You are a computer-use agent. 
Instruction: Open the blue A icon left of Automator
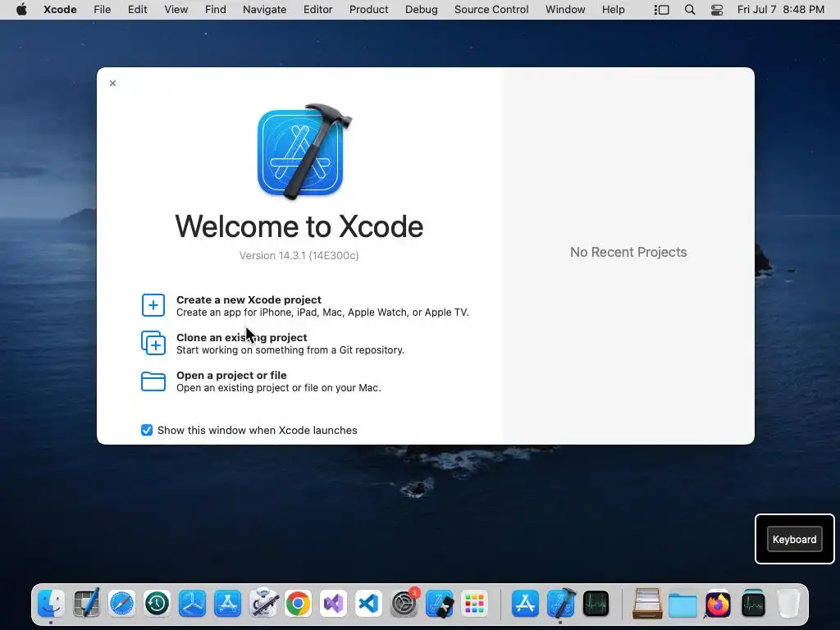pyautogui.click(x=228, y=604)
